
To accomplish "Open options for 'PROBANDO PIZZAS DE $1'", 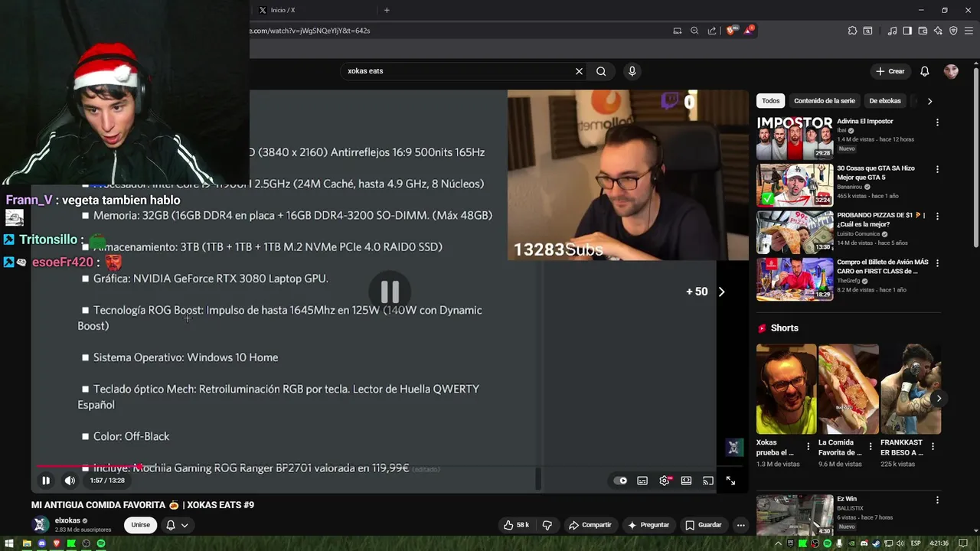I will pyautogui.click(x=937, y=217).
